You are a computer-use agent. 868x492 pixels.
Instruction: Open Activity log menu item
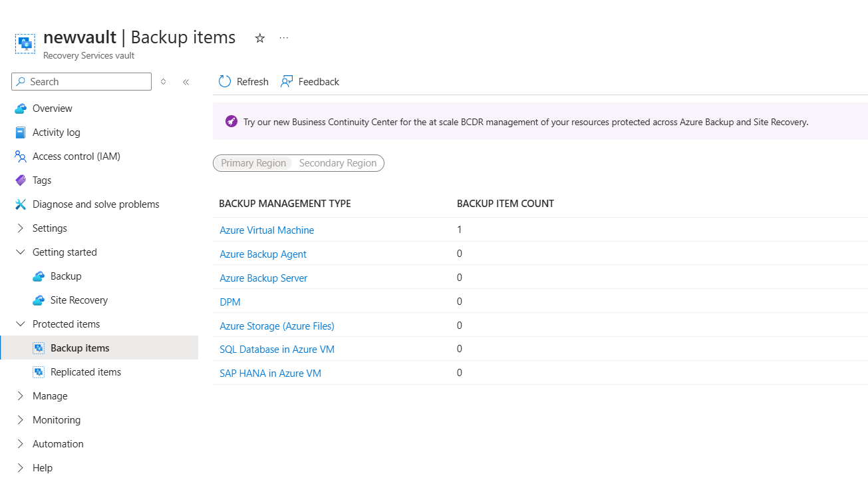pos(57,132)
